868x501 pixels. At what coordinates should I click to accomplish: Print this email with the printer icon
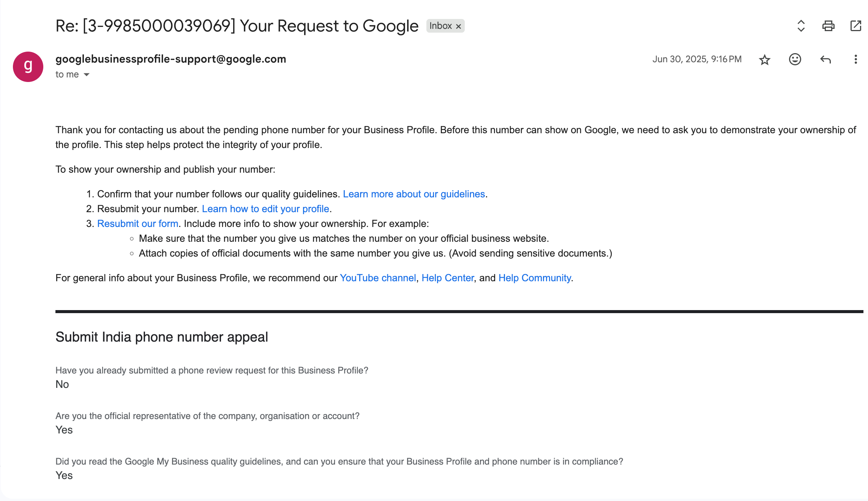coord(828,26)
